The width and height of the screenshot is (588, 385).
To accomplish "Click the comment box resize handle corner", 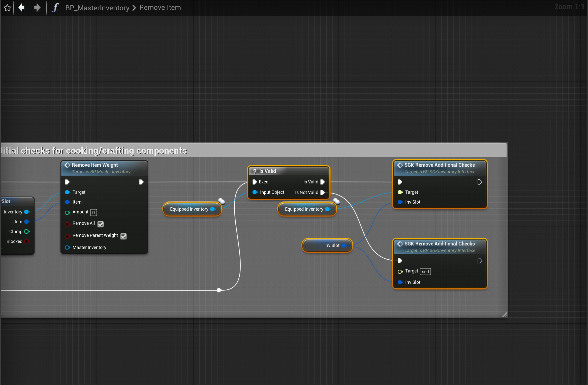I will tap(504, 314).
